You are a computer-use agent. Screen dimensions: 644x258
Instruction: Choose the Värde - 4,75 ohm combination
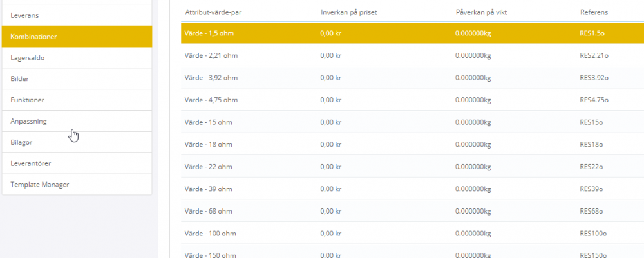click(211, 100)
